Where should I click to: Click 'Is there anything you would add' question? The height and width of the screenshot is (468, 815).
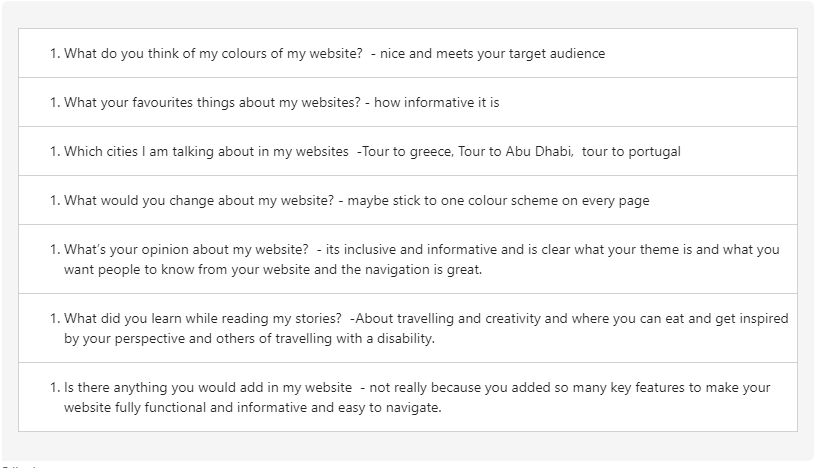[207, 388]
